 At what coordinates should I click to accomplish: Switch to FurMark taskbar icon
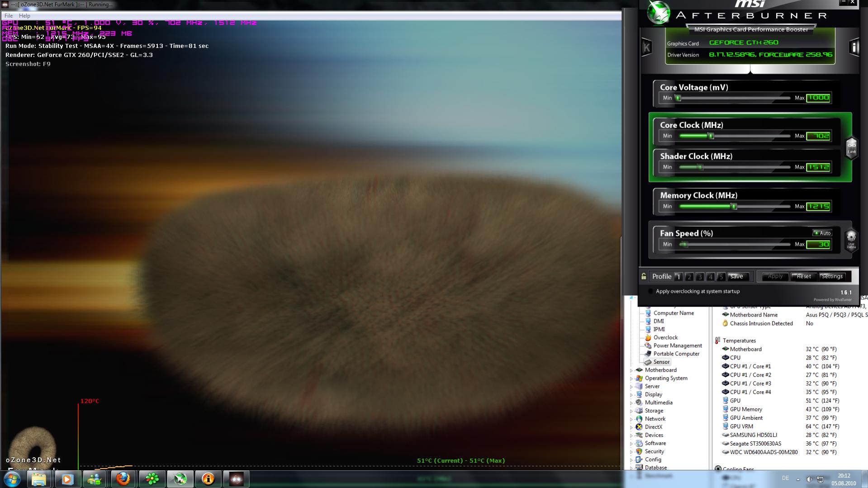[236, 479]
